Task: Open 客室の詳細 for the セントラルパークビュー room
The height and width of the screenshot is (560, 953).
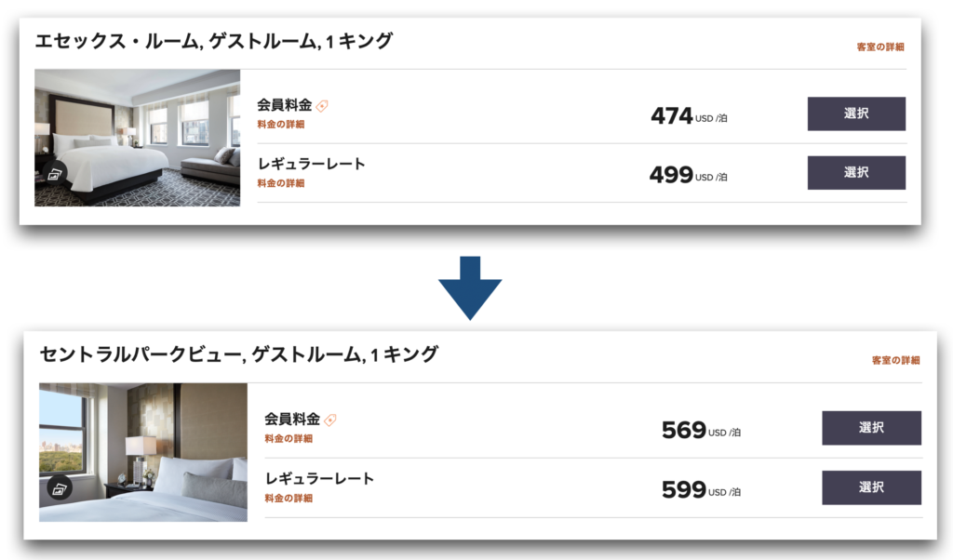Action: (895, 360)
